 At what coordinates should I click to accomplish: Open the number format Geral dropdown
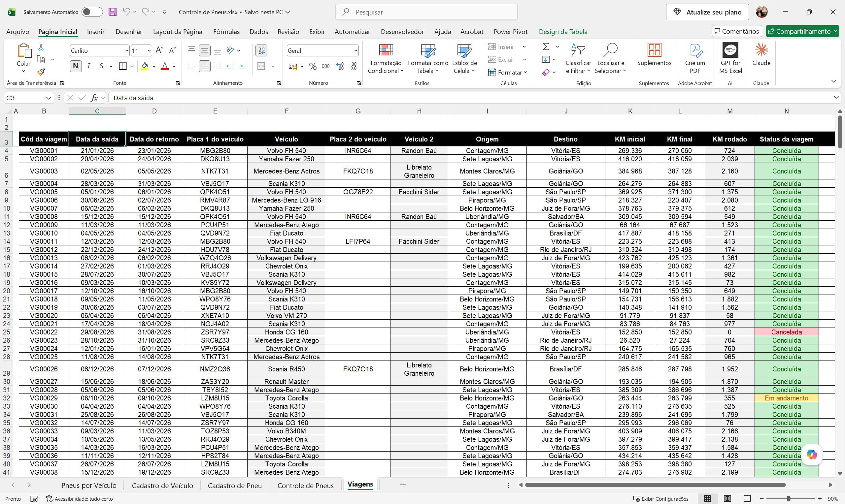tap(356, 50)
